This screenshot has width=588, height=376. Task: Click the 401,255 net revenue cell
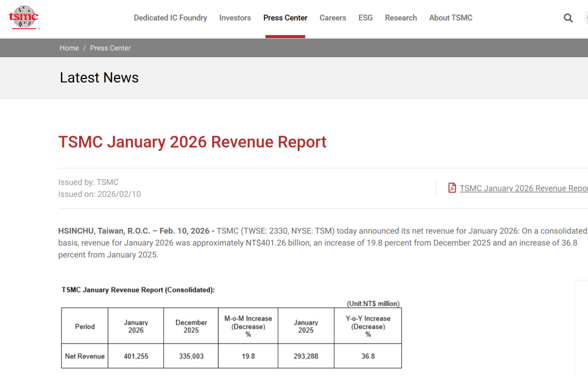(136, 356)
